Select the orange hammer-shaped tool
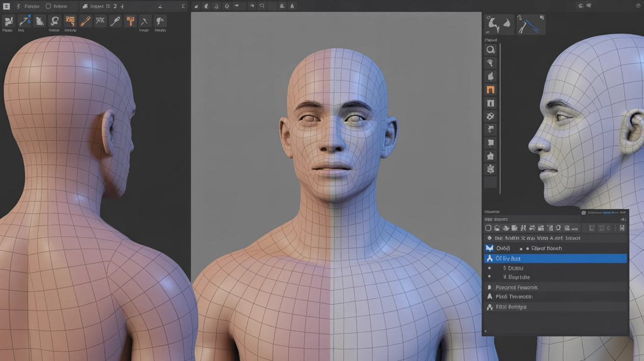Screen dimensions: 644x361 click(x=130, y=21)
